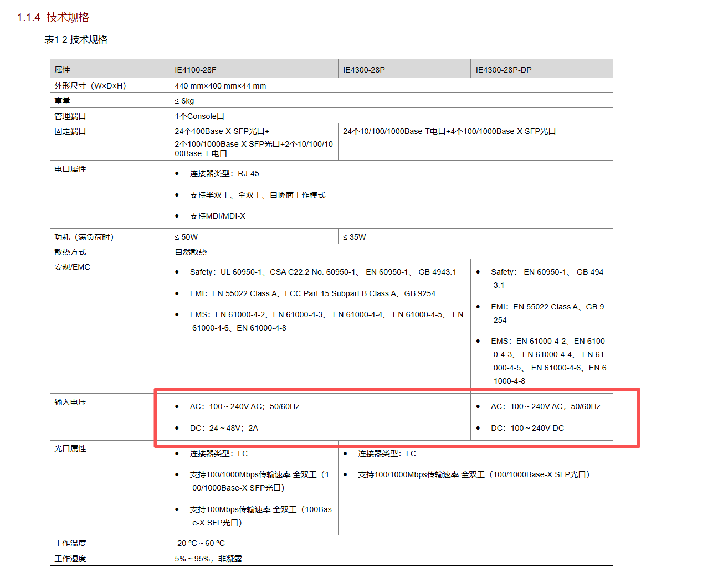This screenshot has height=583, width=728.
Task: Click the 连接器类型：RJ-45 bullet
Action: [224, 173]
